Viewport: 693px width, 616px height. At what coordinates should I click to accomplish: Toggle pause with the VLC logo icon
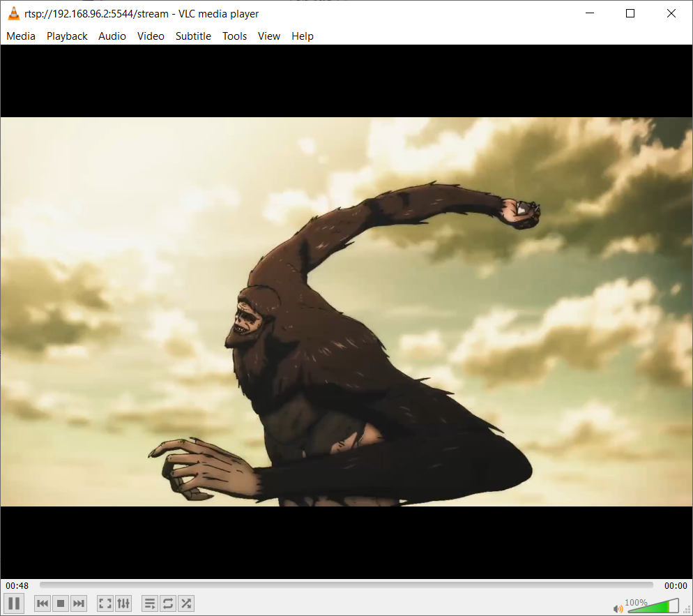(13, 13)
